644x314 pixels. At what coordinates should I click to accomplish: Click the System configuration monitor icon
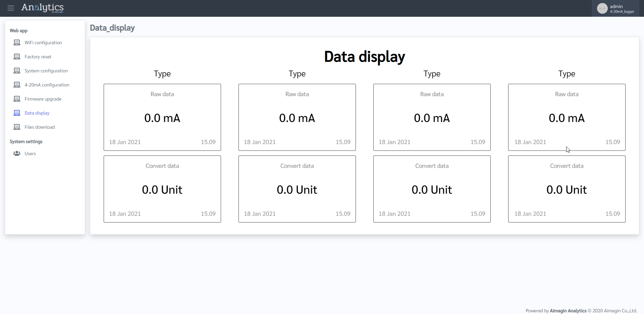pos(17,71)
